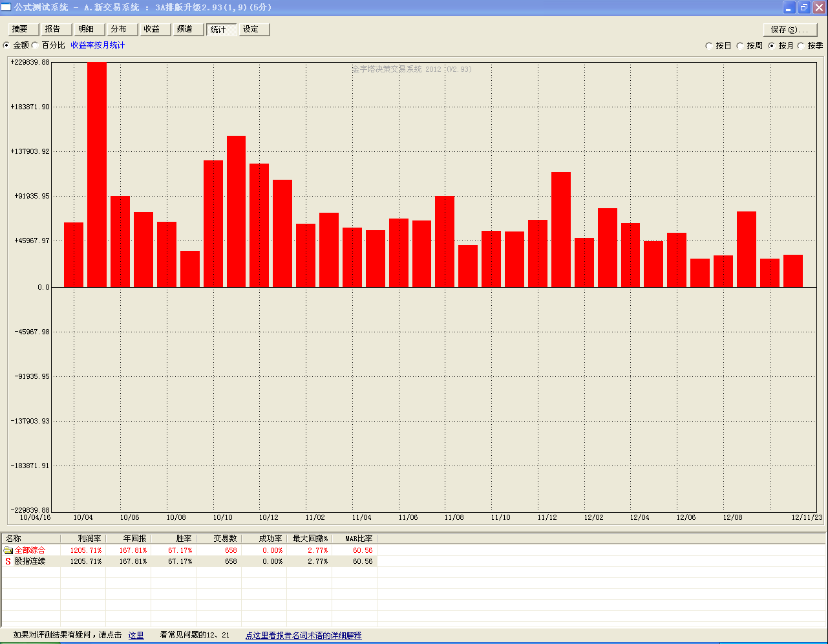
Task: Click the folder icon beside 全部综合
Action: (x=8, y=550)
